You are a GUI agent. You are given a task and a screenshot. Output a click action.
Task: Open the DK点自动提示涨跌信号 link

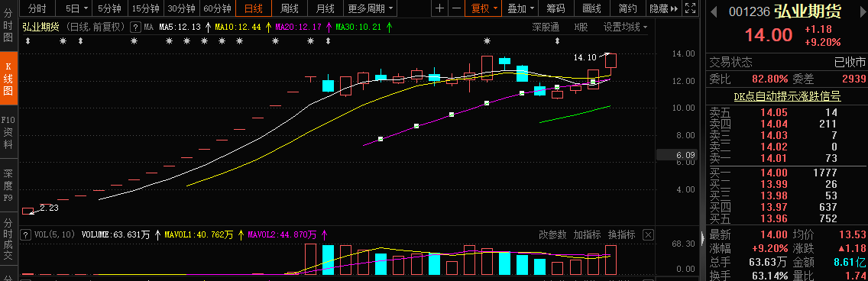[x=787, y=97]
